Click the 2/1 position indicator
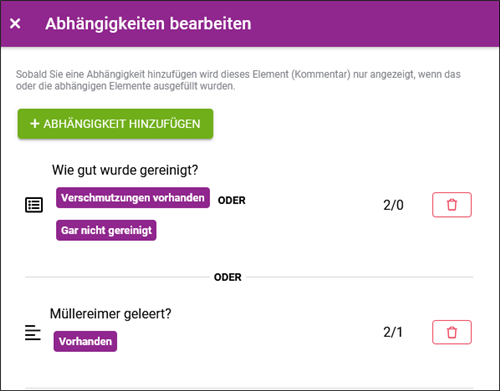The width and height of the screenshot is (500, 391). (x=393, y=332)
